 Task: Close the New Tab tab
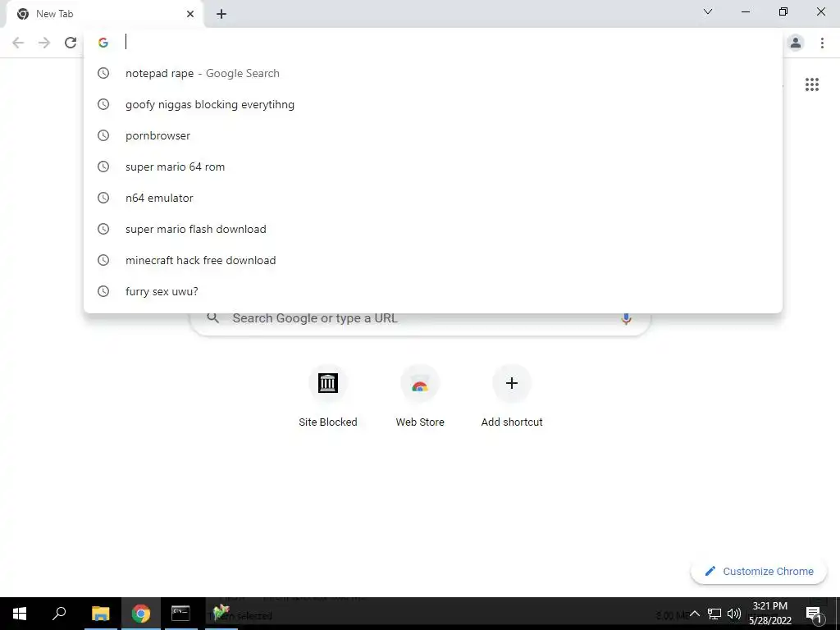190,14
